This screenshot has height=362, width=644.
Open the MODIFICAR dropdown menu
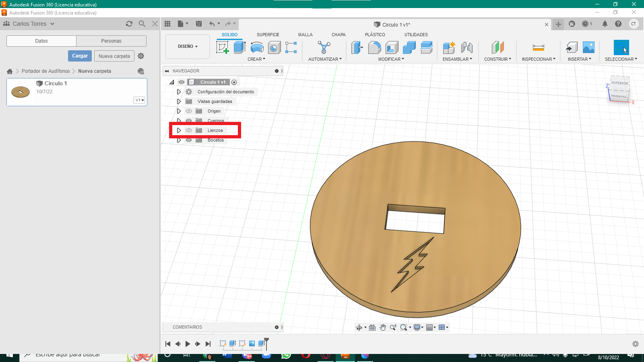pos(391,59)
